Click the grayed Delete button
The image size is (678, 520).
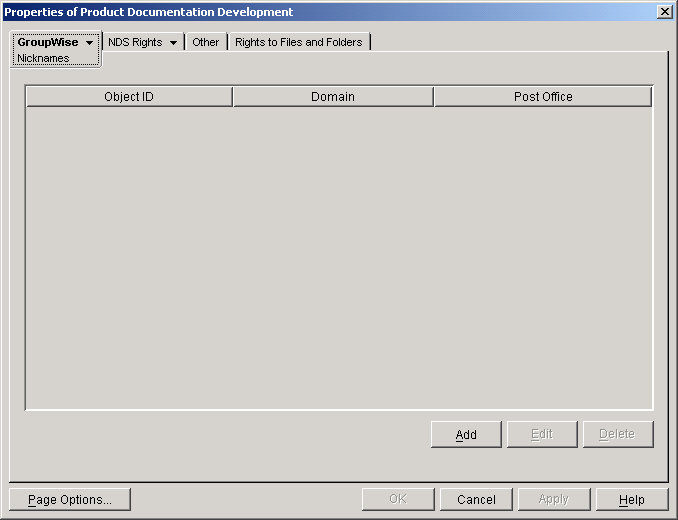pyautogui.click(x=618, y=434)
